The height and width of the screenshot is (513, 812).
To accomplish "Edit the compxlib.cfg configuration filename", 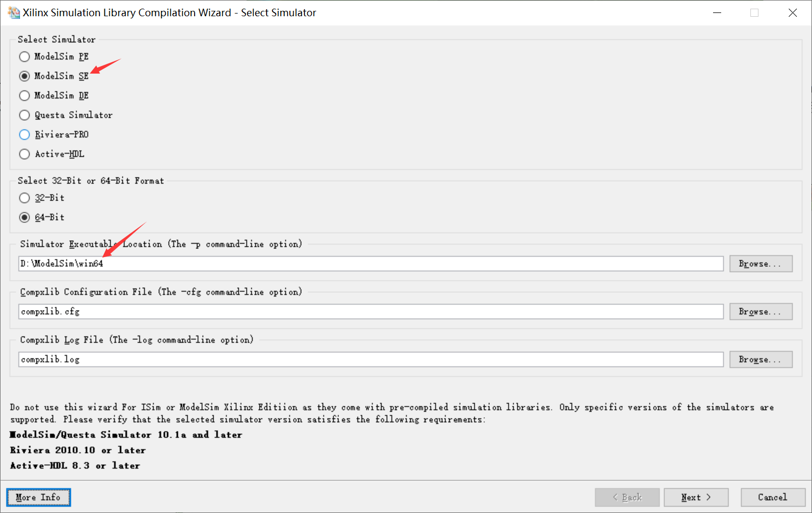I will click(371, 311).
